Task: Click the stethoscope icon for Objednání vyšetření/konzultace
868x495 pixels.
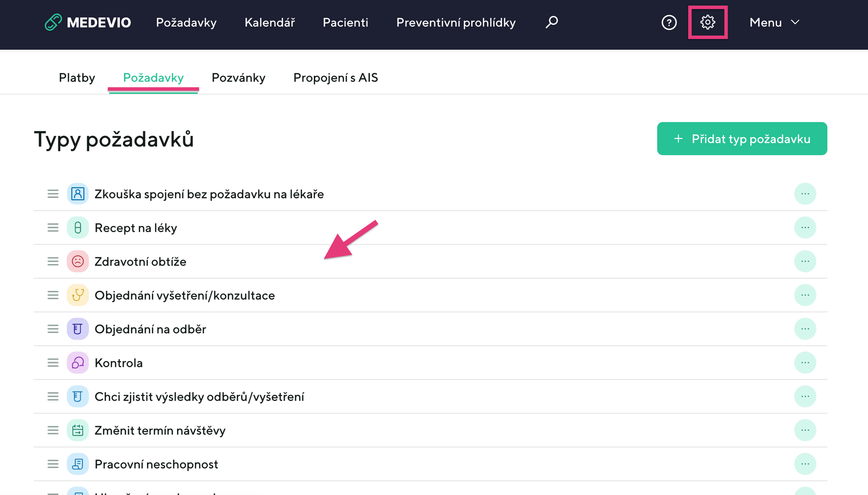Action: tap(78, 295)
